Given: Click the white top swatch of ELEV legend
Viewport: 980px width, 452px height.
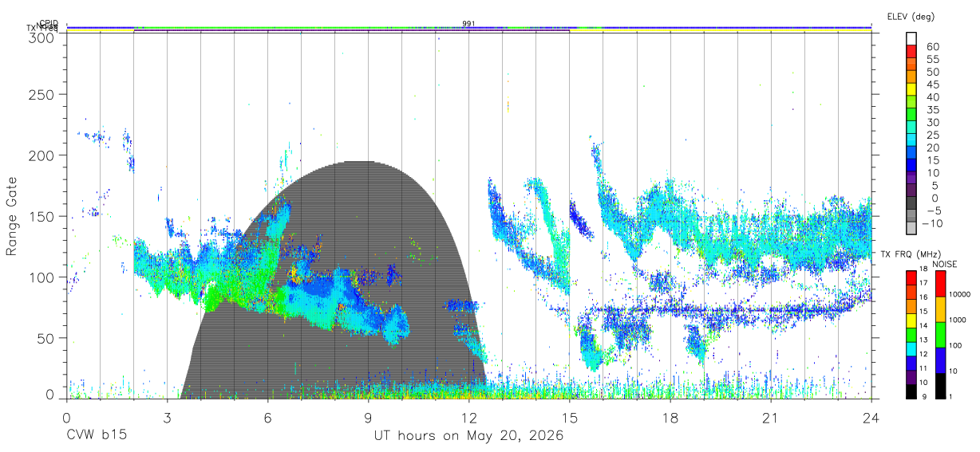Looking at the screenshot, I should 911,38.
